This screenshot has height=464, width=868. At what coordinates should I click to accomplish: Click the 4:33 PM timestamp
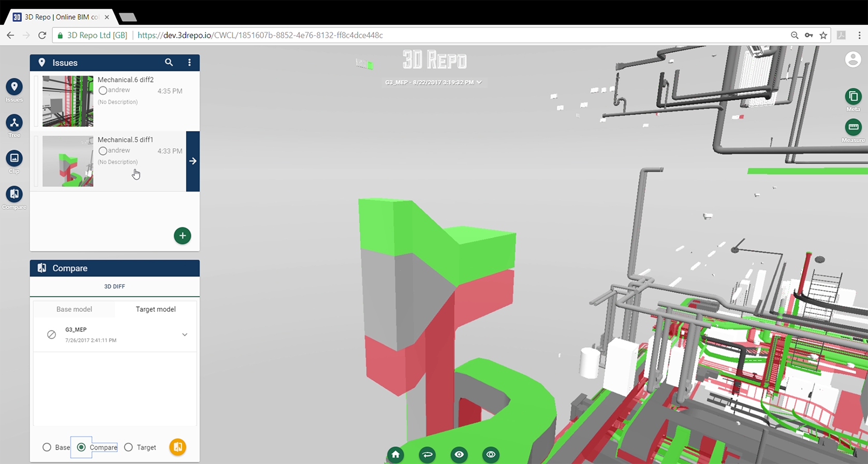[x=170, y=151]
